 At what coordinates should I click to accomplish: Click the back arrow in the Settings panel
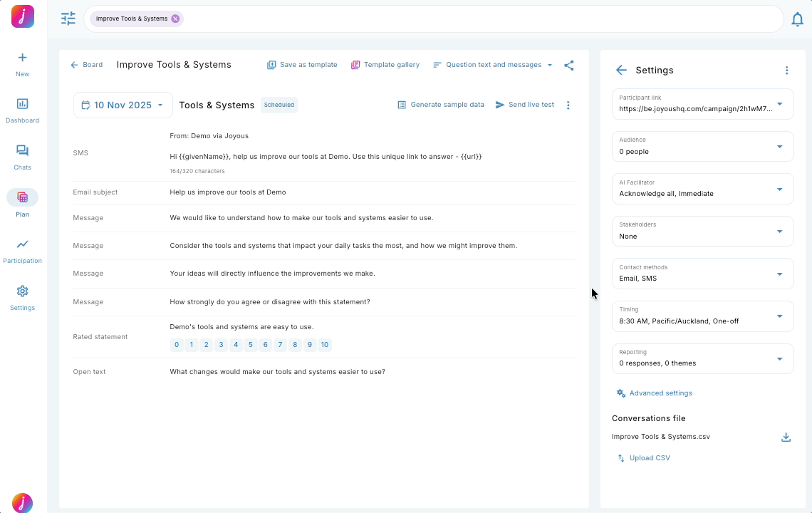point(620,70)
